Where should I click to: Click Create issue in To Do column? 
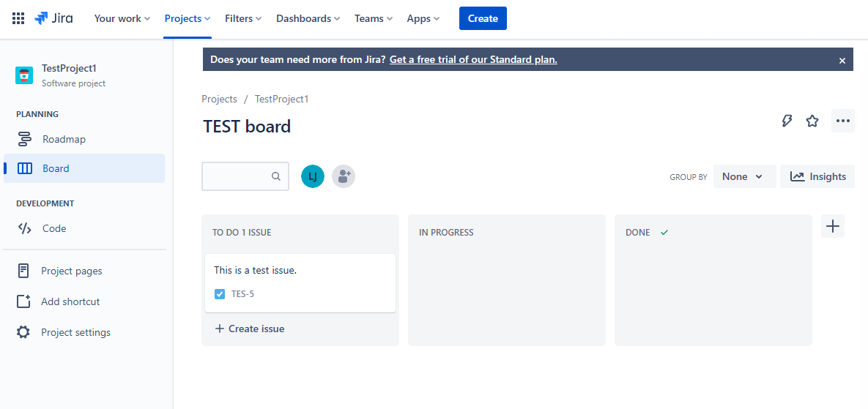(x=250, y=329)
